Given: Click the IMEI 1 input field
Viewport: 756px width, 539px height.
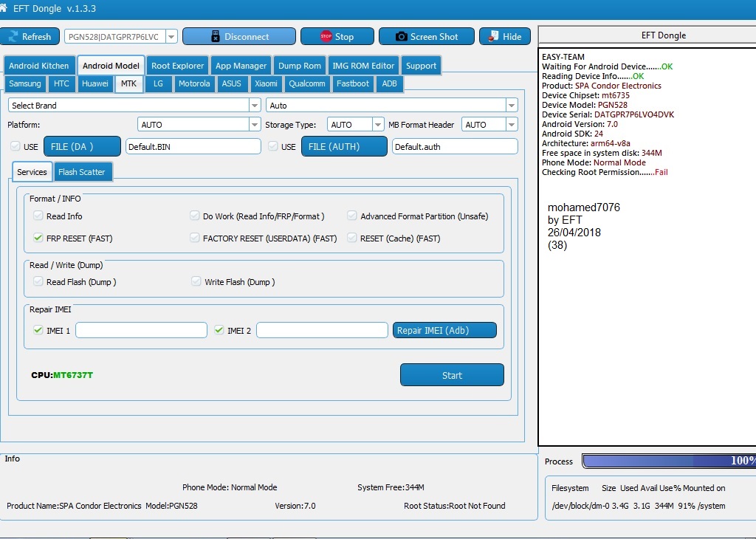Looking at the screenshot, I should 141,330.
